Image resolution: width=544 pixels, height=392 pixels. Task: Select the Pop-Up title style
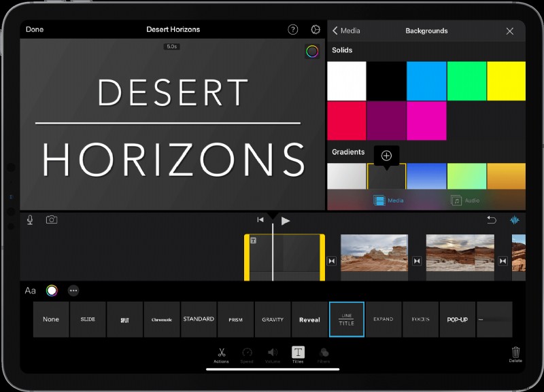pos(457,319)
